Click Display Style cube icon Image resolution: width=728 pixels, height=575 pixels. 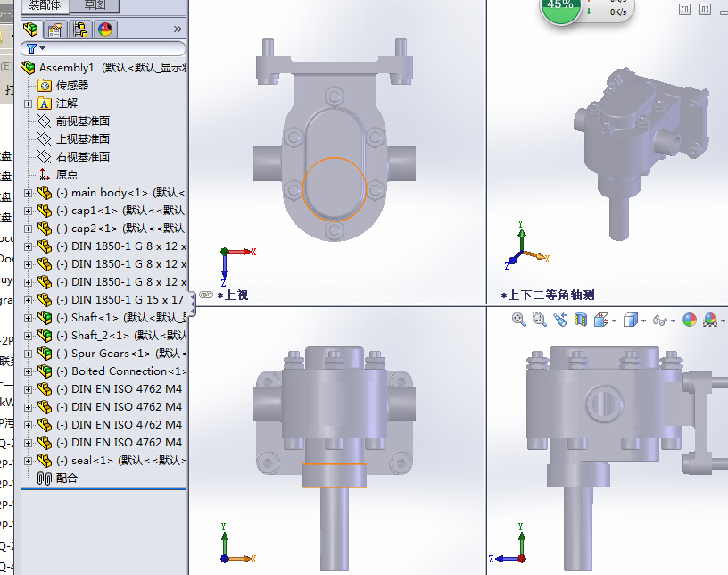pos(630,320)
